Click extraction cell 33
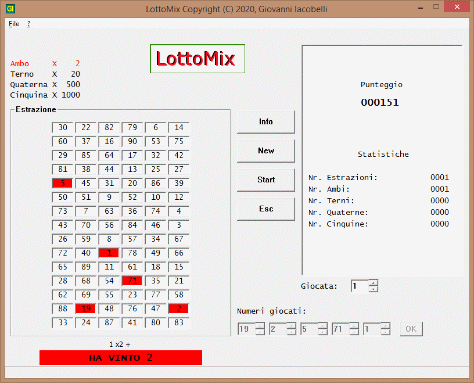This screenshot has height=383, width=474. tap(62, 323)
